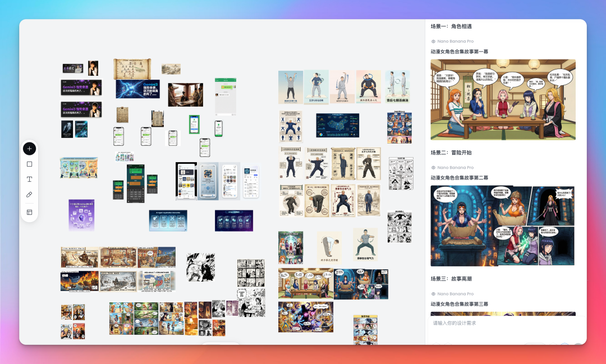Screen dimensions: 606x364
Task: Select the large dark green calculator mockup
Action: 136,183
